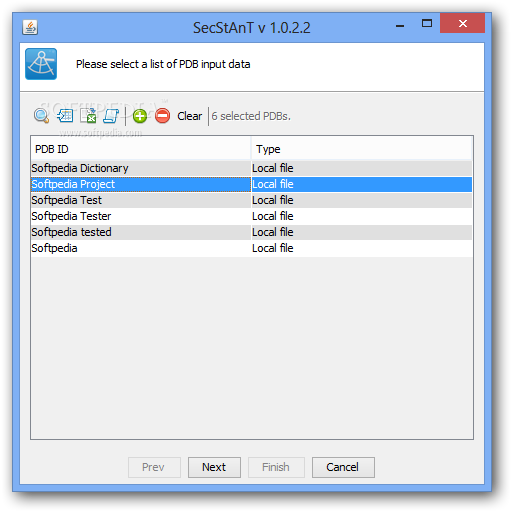The width and height of the screenshot is (512, 512).
Task: Click the Next button
Action: [x=214, y=467]
